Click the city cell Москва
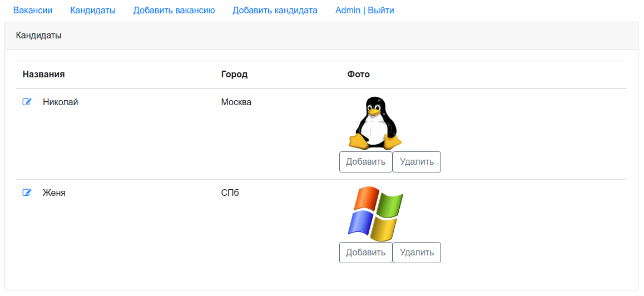This screenshot has height=296, width=644. (x=236, y=102)
